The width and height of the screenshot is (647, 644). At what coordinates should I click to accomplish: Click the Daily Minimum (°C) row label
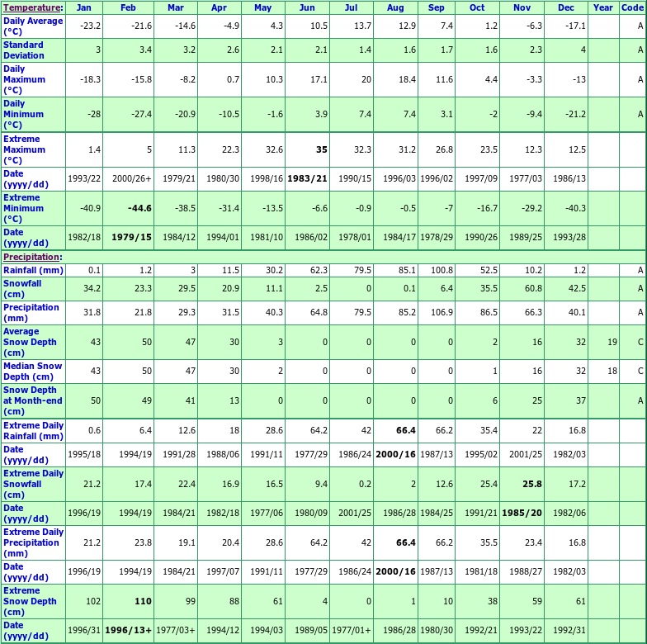pyautogui.click(x=24, y=114)
